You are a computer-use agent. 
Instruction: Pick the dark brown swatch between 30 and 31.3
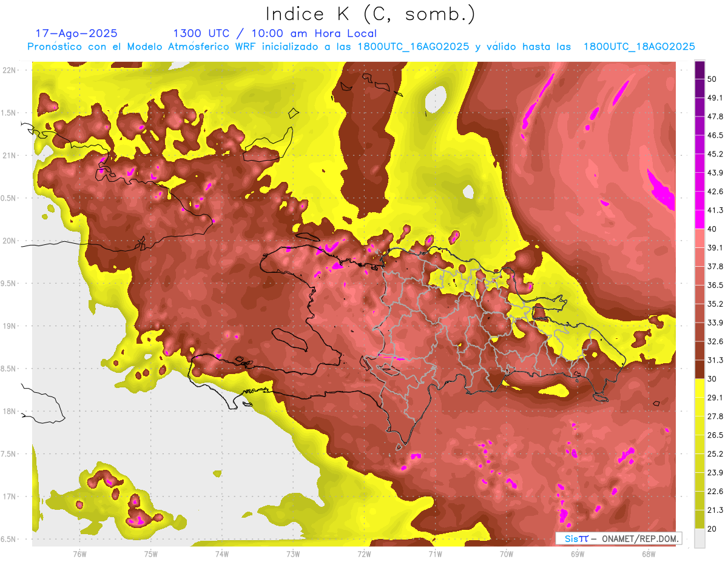click(699, 370)
